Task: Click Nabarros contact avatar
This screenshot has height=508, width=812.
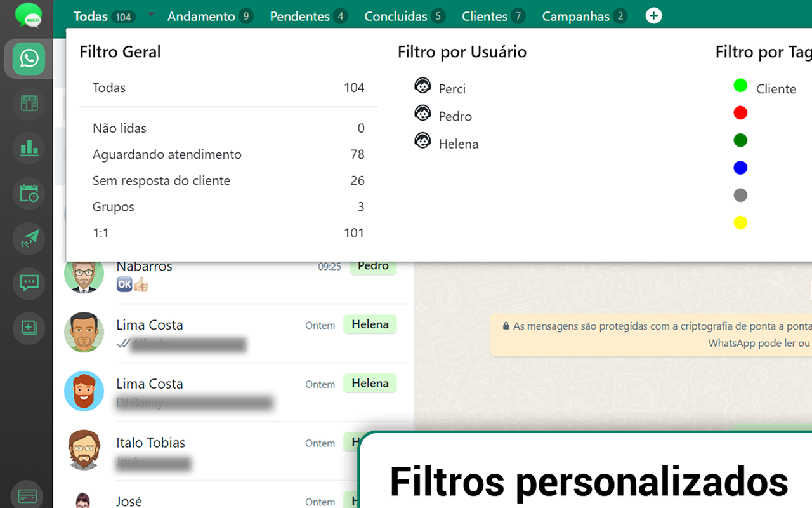Action: click(84, 277)
